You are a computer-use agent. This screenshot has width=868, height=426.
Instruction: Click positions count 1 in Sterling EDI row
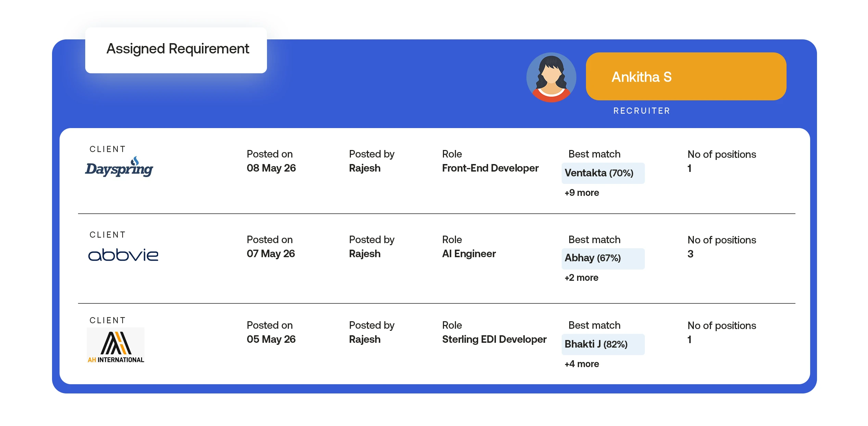(x=689, y=340)
